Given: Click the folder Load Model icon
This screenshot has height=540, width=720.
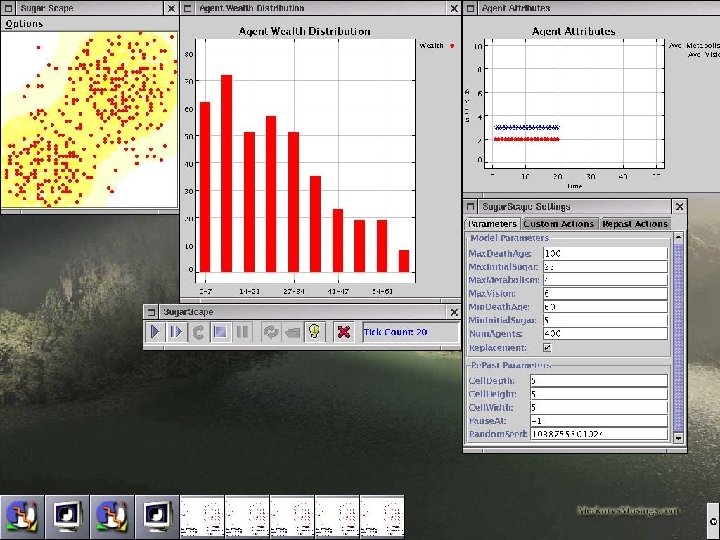Looking at the screenshot, I should (x=292, y=332).
